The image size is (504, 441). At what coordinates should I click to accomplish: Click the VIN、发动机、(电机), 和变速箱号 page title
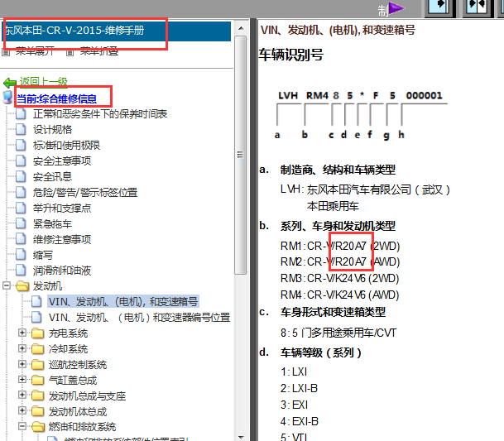click(x=338, y=31)
